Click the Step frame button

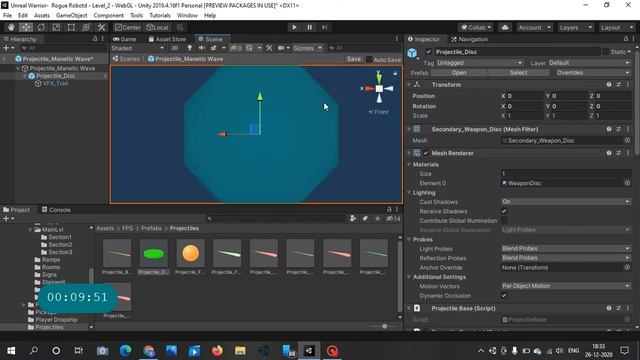(x=324, y=27)
